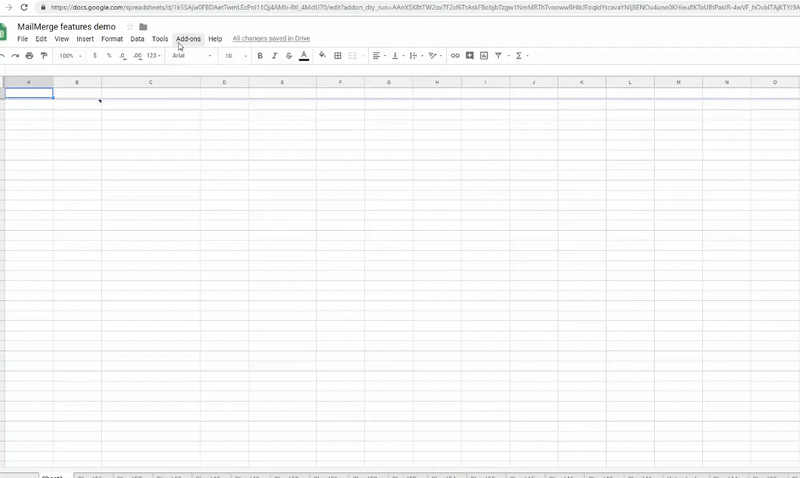This screenshot has width=800, height=478.
Task: Open the 123 more formats dropdown
Action: [x=154, y=56]
